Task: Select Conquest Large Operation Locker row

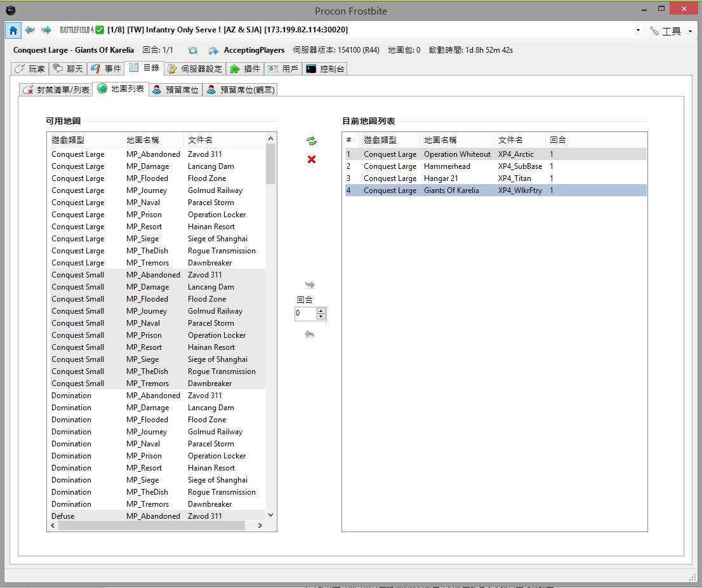Action: coord(157,215)
